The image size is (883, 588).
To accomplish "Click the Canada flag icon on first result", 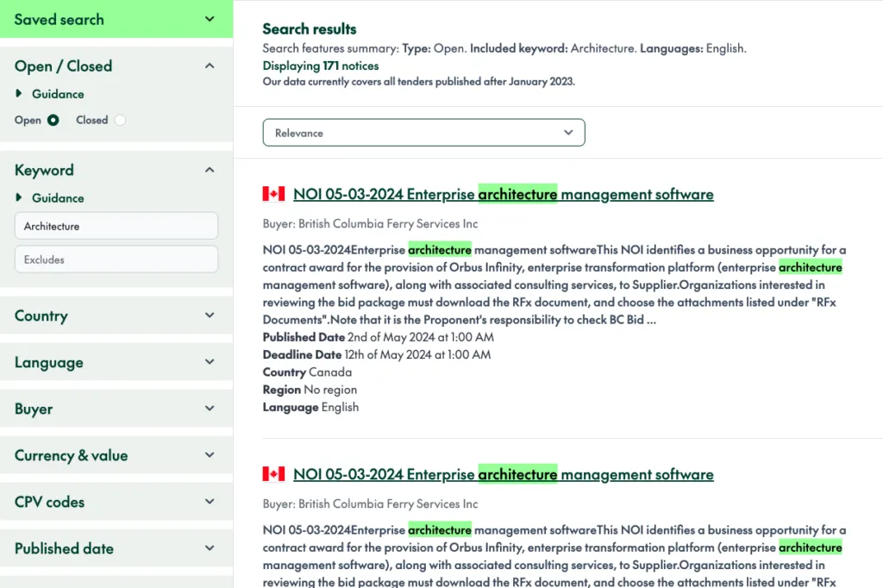I will pyautogui.click(x=273, y=194).
